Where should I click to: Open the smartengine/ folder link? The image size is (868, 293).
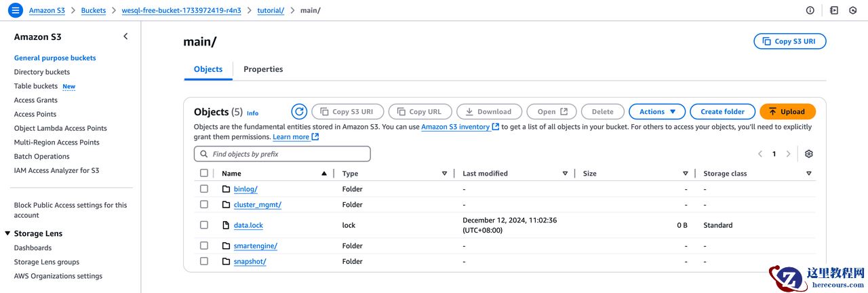255,246
